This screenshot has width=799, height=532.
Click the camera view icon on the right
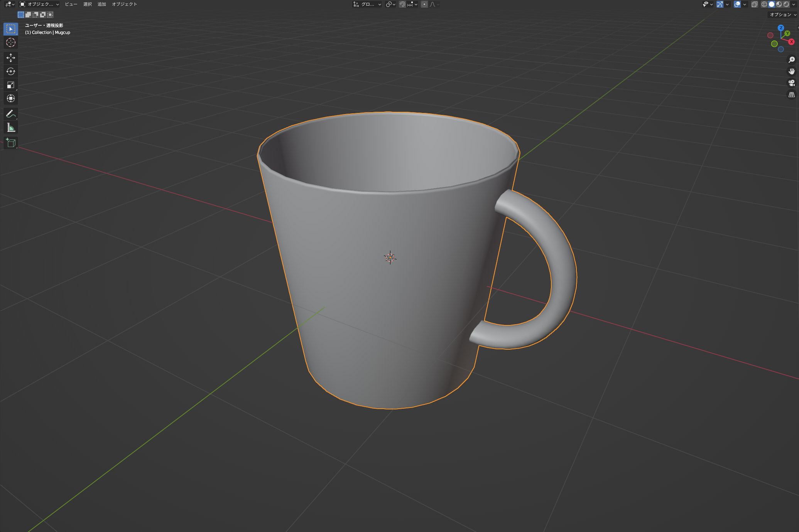click(792, 82)
